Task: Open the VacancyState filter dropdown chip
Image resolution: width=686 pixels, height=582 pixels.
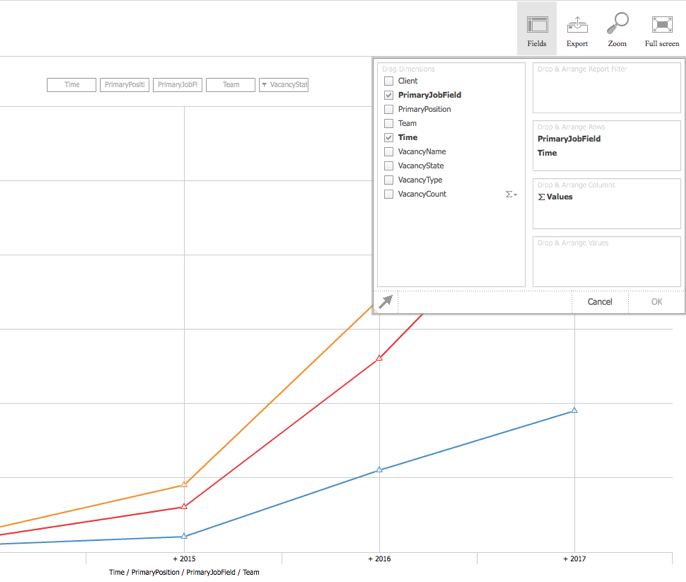Action: point(283,85)
